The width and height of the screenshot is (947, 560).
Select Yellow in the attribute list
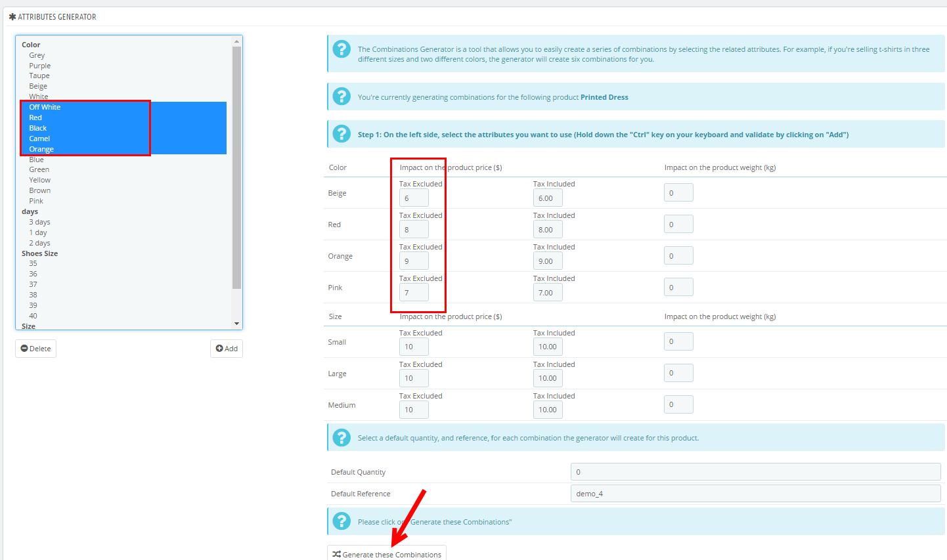39,180
